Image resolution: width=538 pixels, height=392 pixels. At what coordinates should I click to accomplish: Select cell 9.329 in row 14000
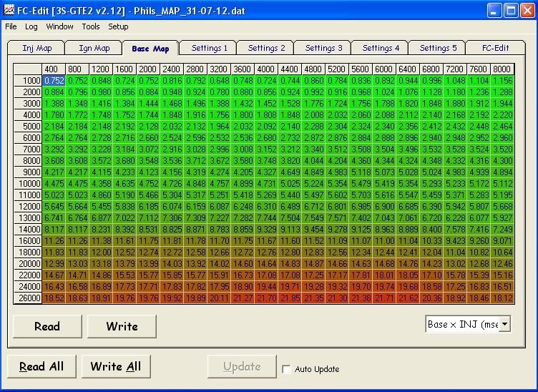(x=266, y=230)
